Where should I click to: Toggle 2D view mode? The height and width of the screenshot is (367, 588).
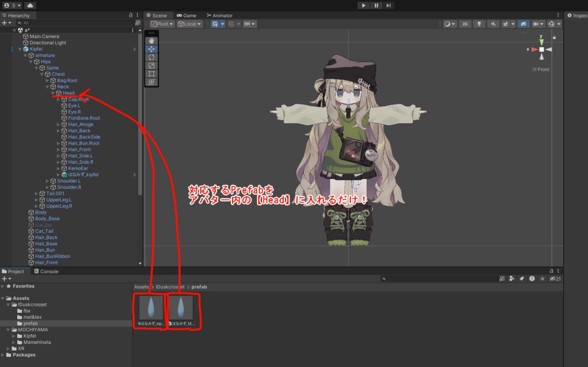tap(465, 24)
